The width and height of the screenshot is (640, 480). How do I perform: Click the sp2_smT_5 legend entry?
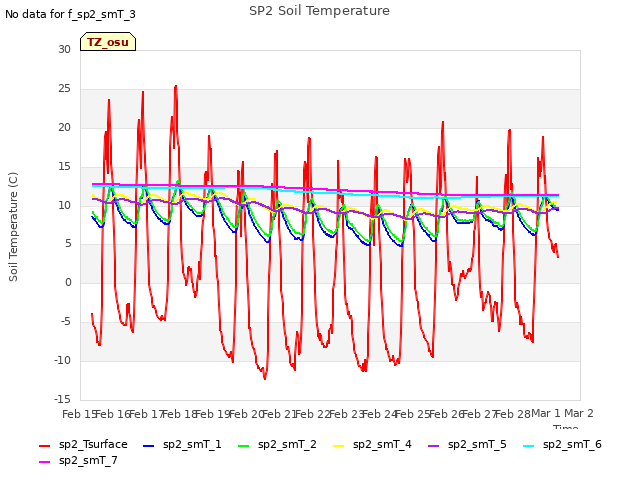(467, 444)
